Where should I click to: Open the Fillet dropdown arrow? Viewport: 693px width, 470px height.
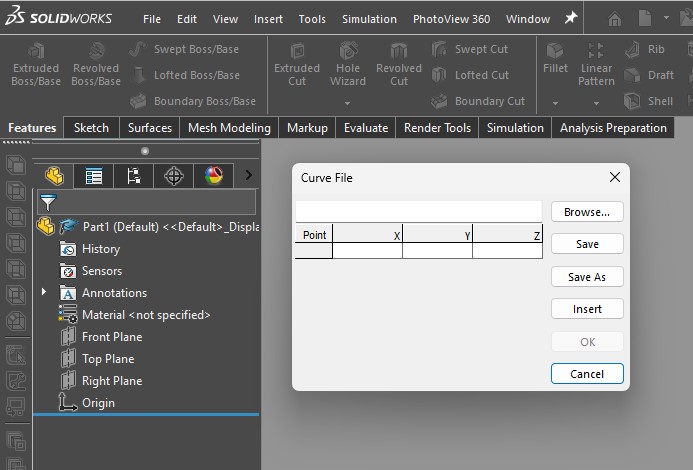click(555, 103)
